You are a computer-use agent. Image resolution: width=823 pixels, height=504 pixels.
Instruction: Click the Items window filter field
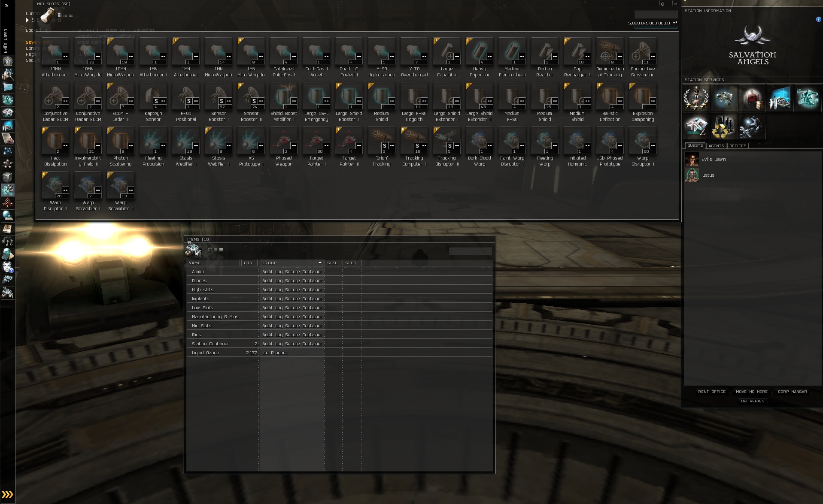point(470,251)
